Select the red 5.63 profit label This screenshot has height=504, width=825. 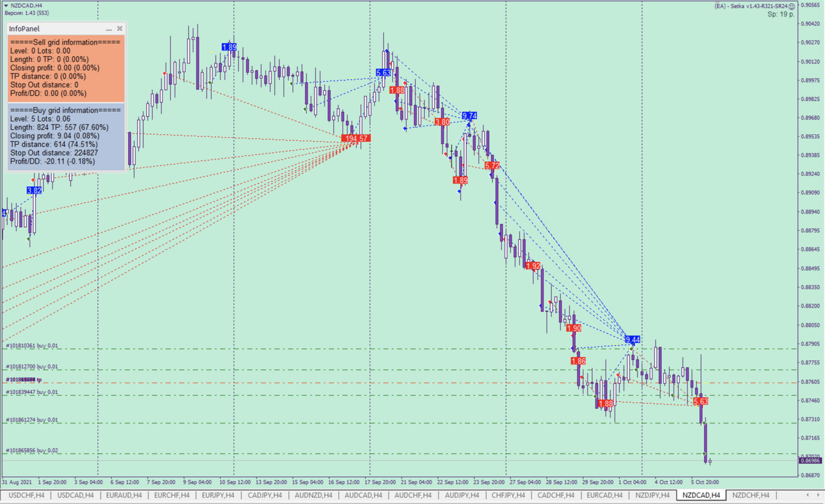coord(700,402)
